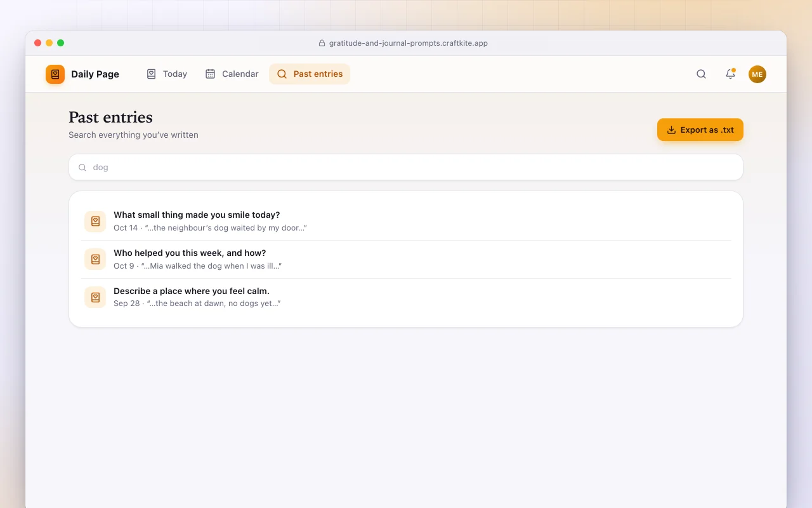Click 'Search everything you've written' subtitle

coord(133,135)
